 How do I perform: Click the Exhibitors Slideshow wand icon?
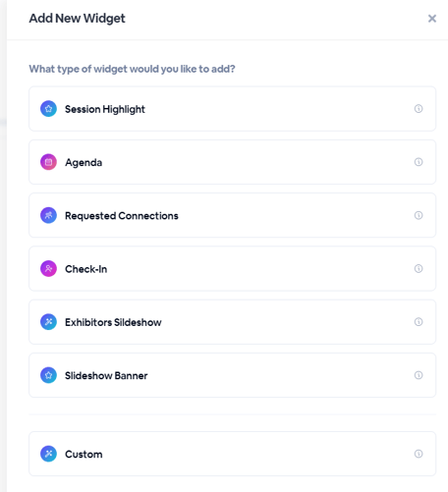(x=48, y=322)
